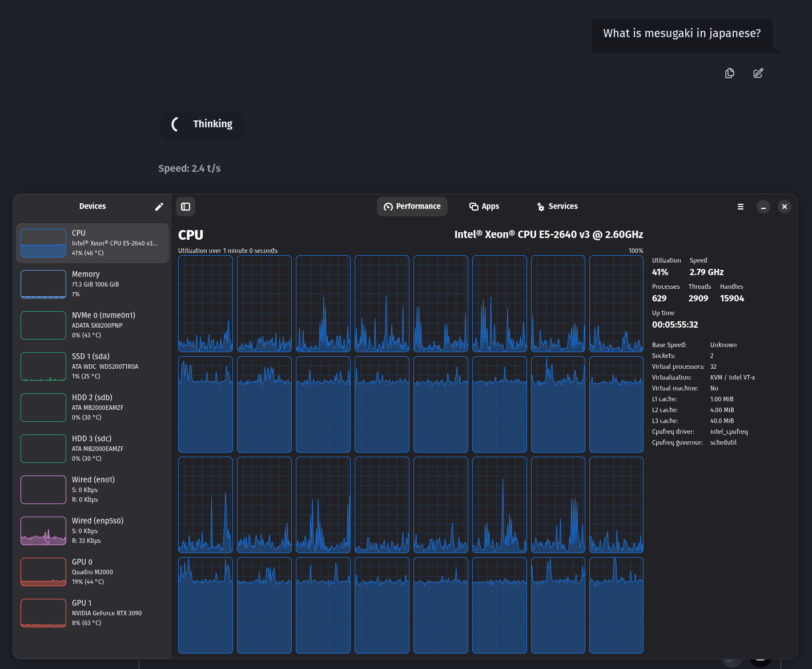The width and height of the screenshot is (812, 669).
Task: Switch to the Apps tab
Action: (484, 207)
